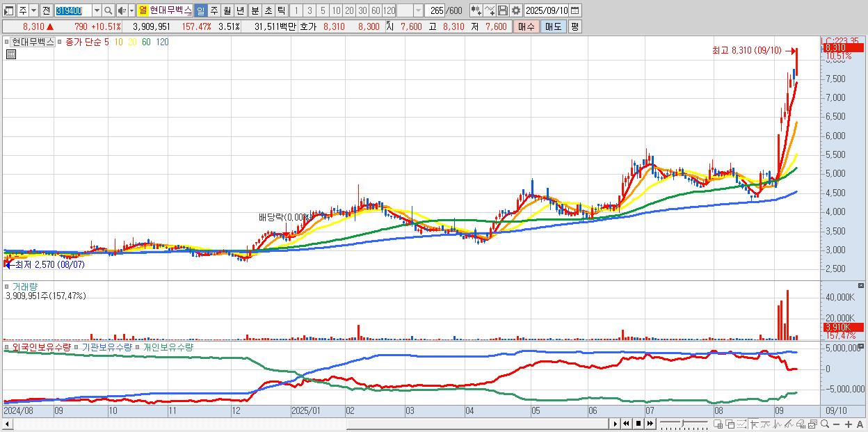Select the 120 interval button

pos(389,10)
